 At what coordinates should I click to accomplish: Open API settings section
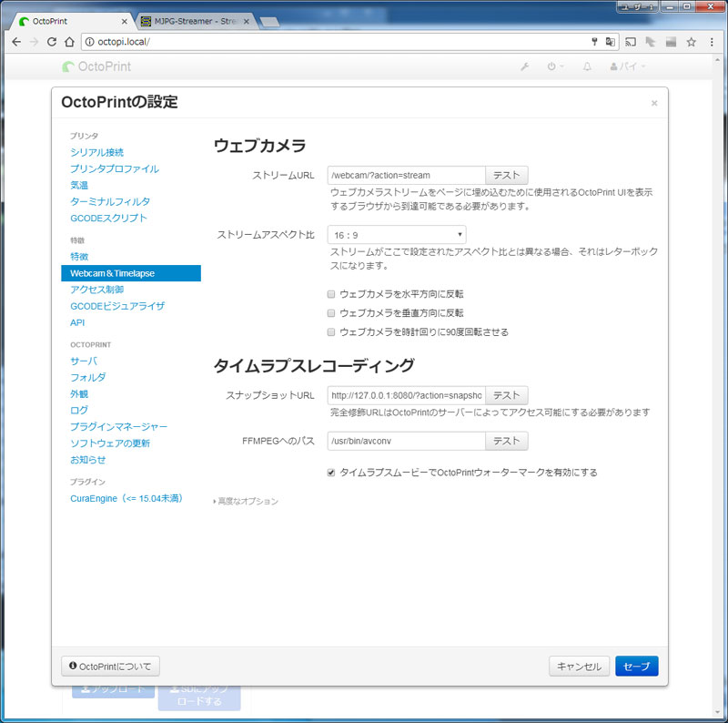click(77, 322)
